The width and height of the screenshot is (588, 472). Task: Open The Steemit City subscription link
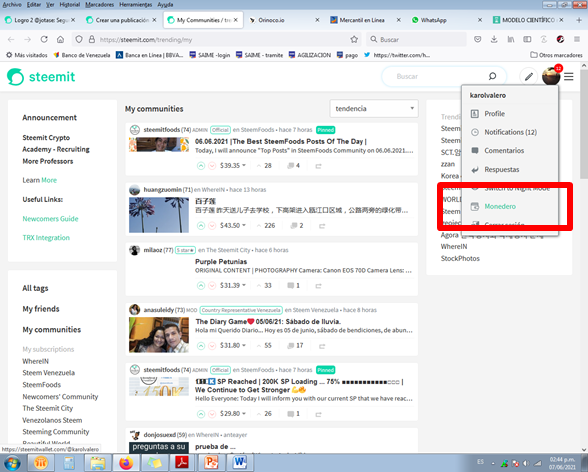pos(48,408)
